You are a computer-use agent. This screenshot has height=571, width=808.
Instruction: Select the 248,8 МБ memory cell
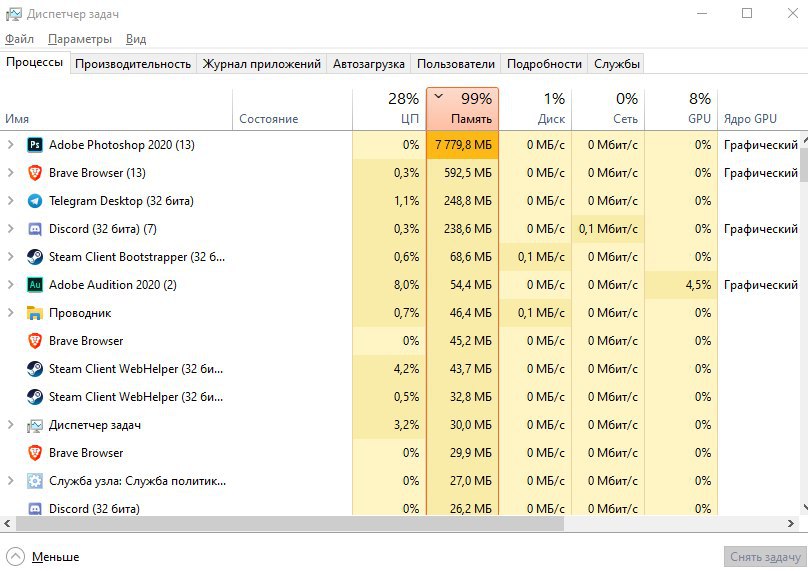pyautogui.click(x=462, y=201)
